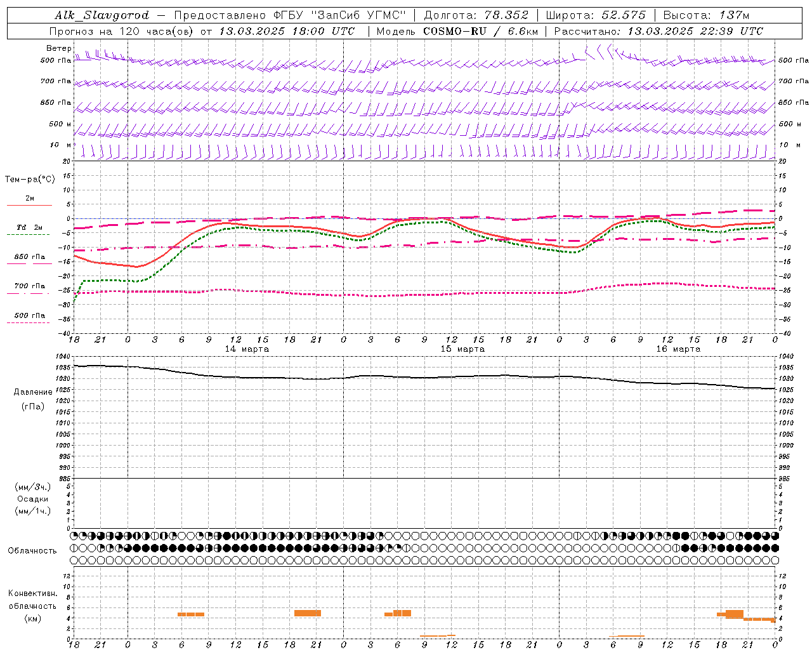Click the dashed line sample under 850 гПа legend
Viewport: 812px width, 650px height.
pos(30,263)
